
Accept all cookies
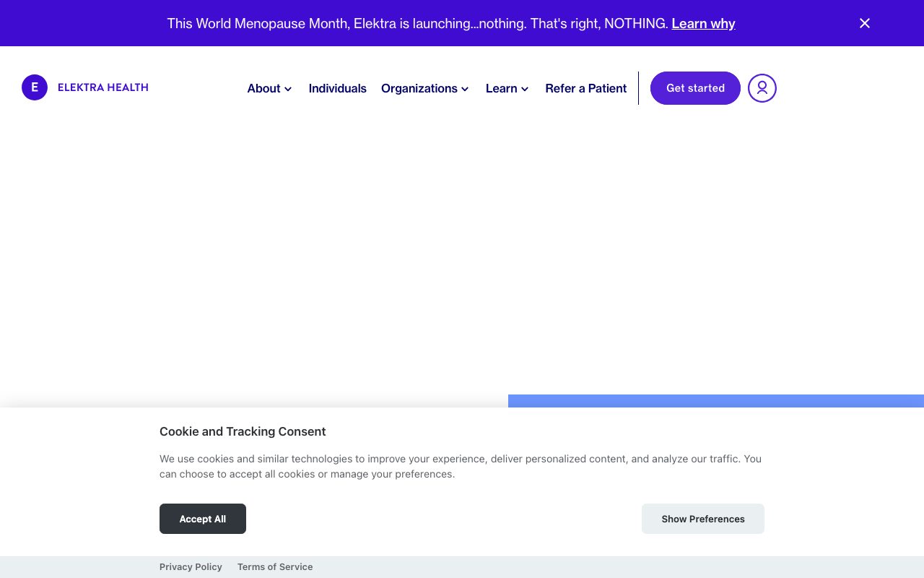(203, 519)
